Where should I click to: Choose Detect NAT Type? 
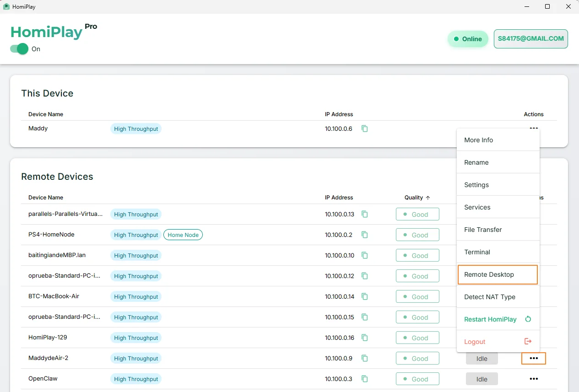(498, 297)
